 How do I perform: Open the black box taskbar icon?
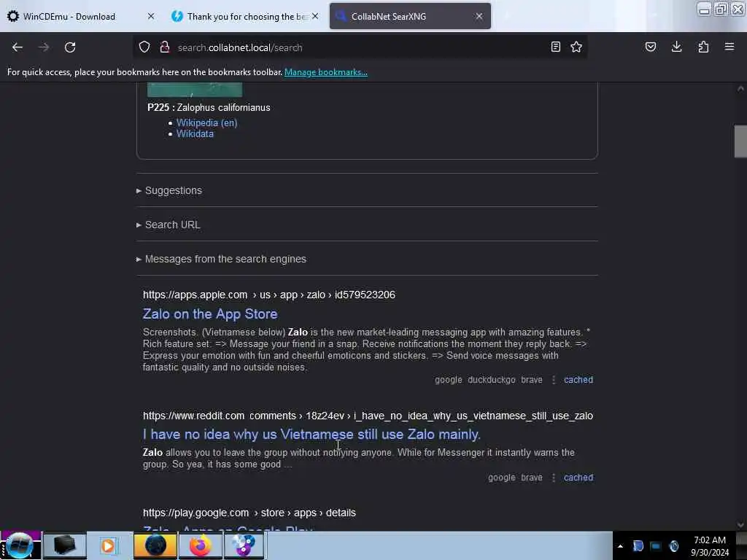65,545
